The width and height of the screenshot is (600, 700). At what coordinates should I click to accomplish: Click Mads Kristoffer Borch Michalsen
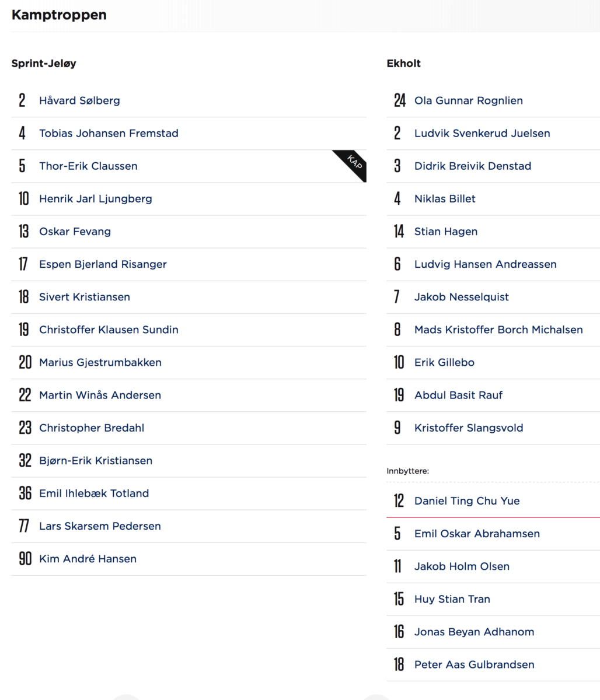tap(498, 329)
